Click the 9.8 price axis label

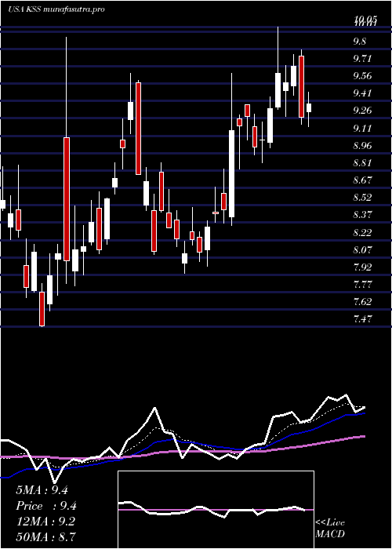360,42
